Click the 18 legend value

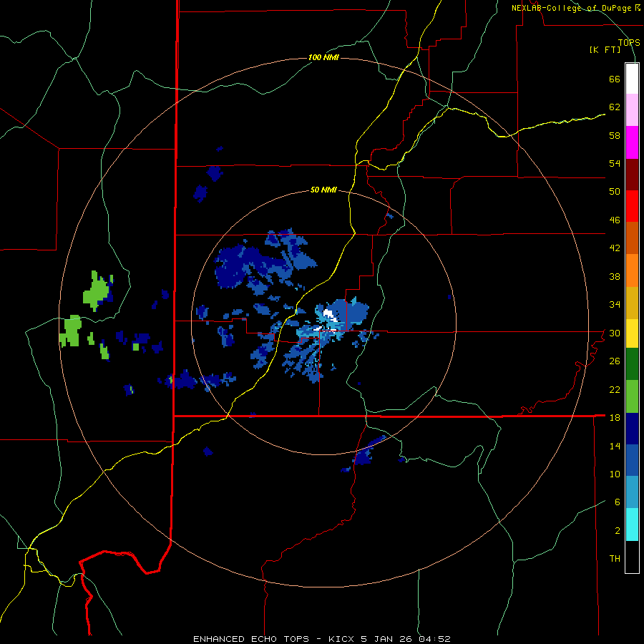click(615, 418)
